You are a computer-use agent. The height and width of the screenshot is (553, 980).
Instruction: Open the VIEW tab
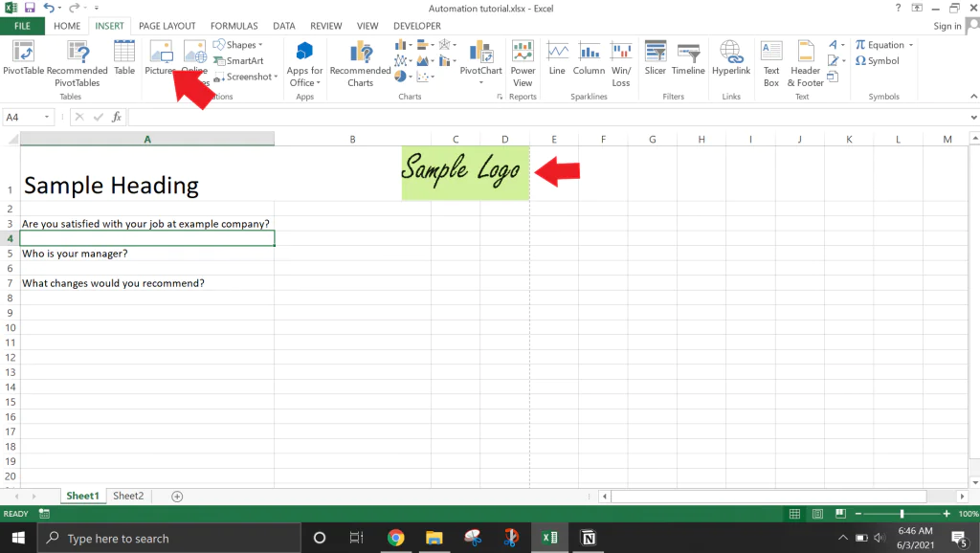(367, 26)
